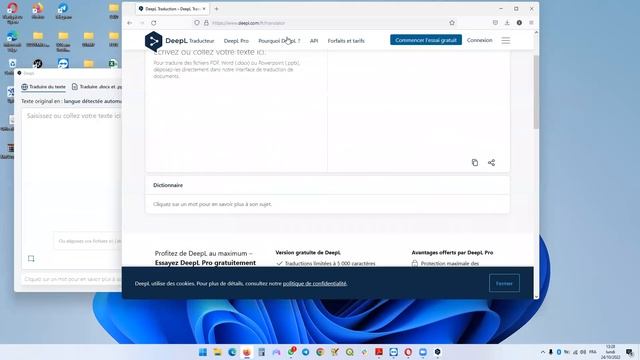Open Telegram from the taskbar
Screen dimensions: 640x360
point(305,352)
